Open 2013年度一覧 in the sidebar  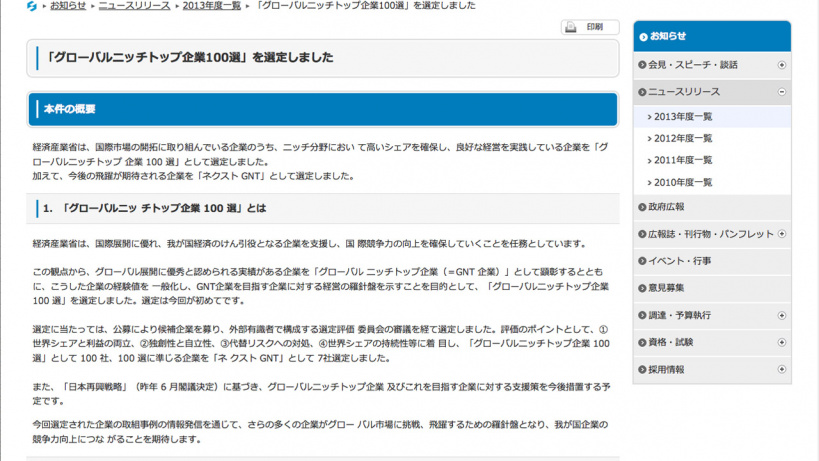click(683, 117)
